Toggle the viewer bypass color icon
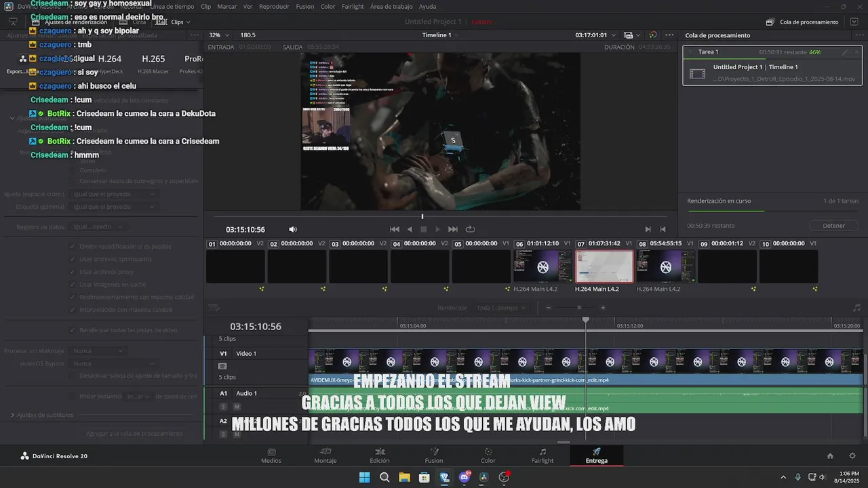The image size is (868, 488). 652,35
